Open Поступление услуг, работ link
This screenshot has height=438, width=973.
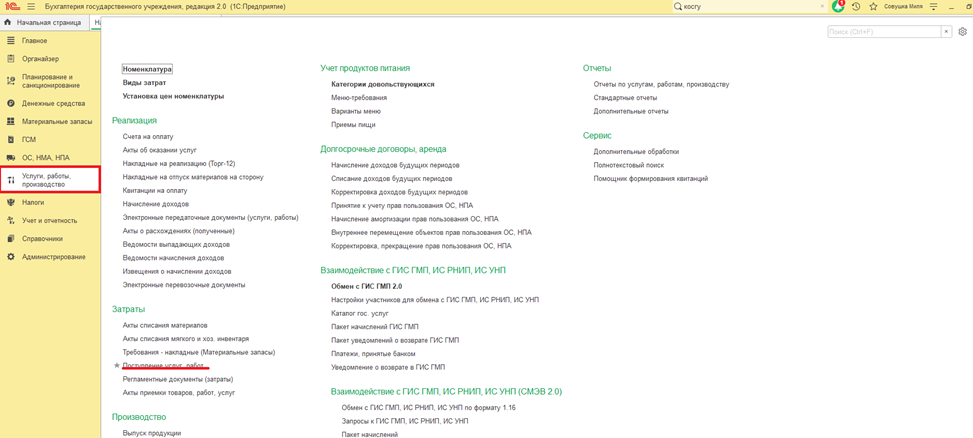163,365
